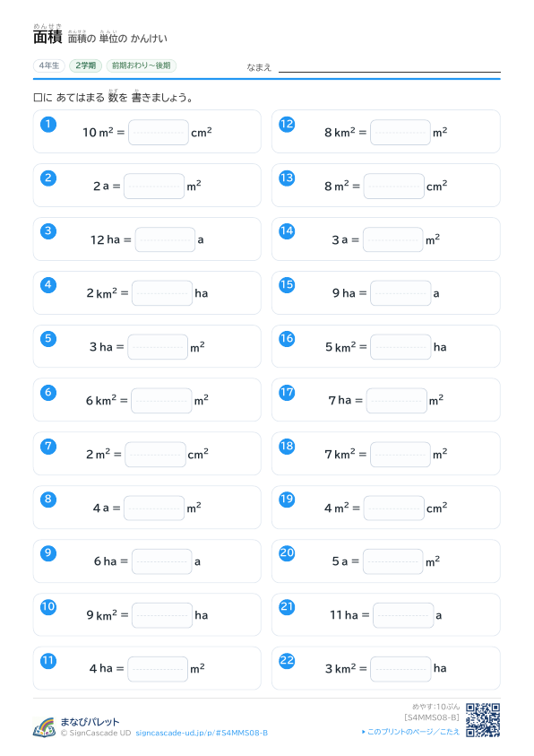The width and height of the screenshot is (534, 756).
Task: Select the 前期おわり〜後期 tag
Action: 141,65
